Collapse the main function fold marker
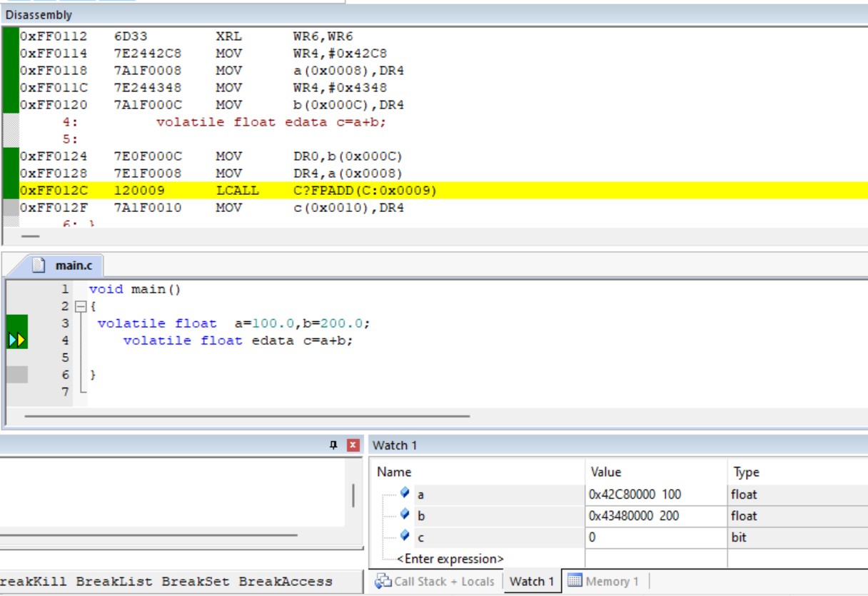This screenshot has width=868, height=596. pyautogui.click(x=80, y=306)
